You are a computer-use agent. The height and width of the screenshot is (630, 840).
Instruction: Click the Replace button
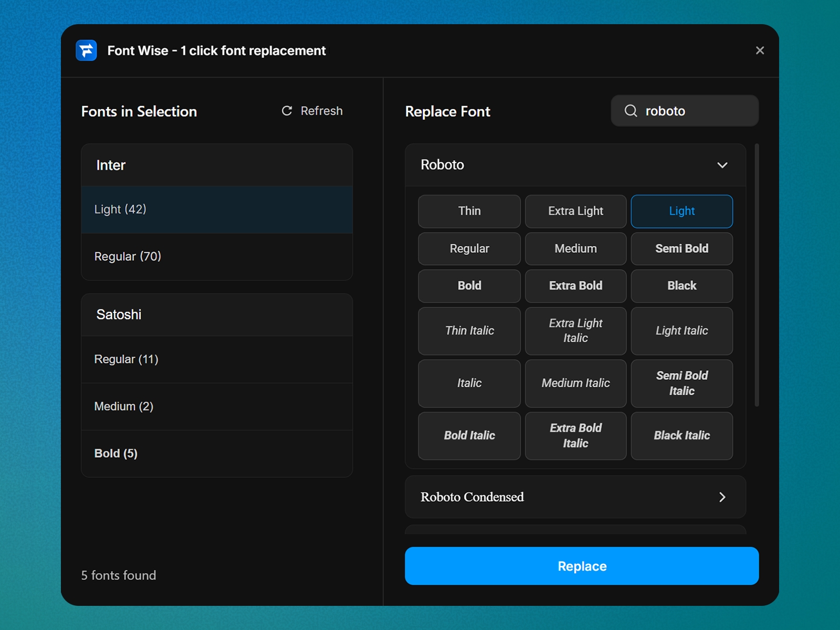(581, 566)
